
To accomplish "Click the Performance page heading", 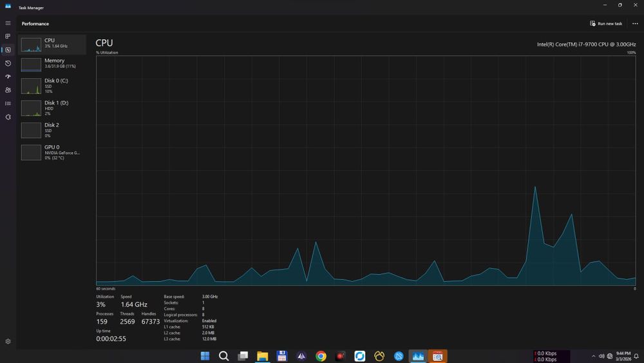I will tap(35, 24).
